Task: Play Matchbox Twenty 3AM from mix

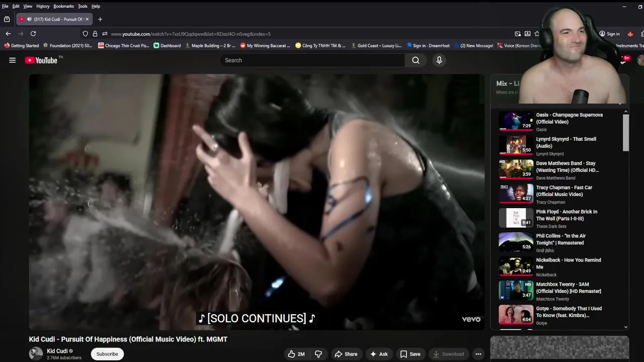Action: tap(559, 291)
